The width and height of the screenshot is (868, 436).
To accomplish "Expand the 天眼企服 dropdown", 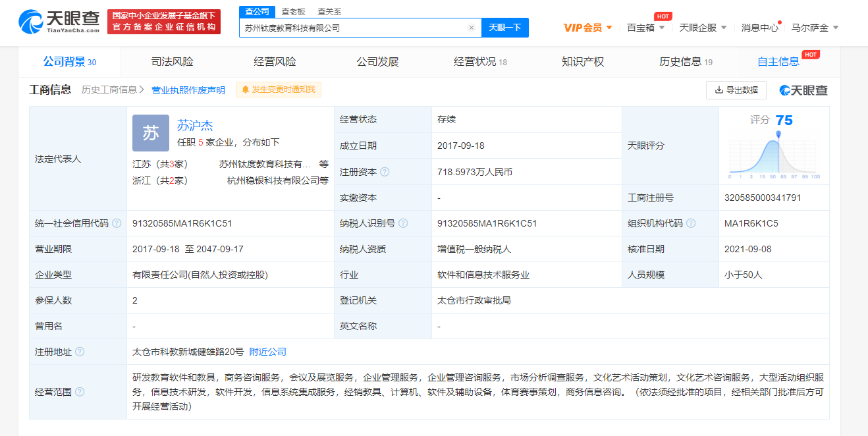I will click(703, 28).
